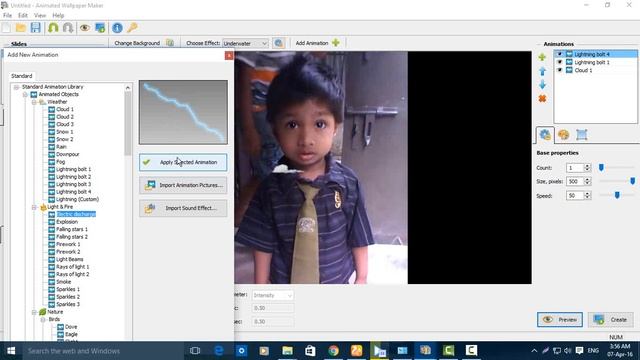This screenshot has width=640, height=360.
Task: Adjust the Size, pixels slider handle
Action: tap(632, 181)
